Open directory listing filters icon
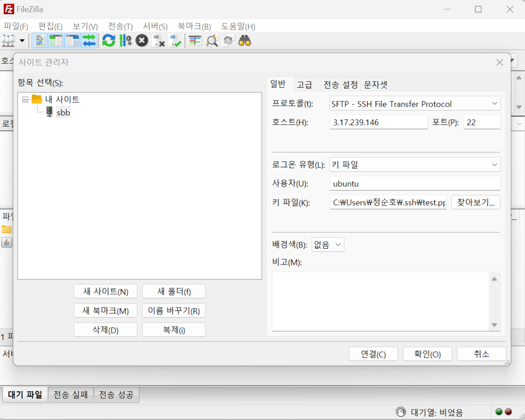The height and width of the screenshot is (420, 525). point(195,41)
